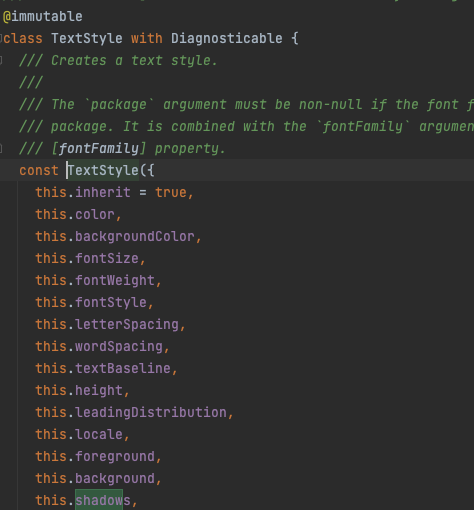The height and width of the screenshot is (510, 474).
Task: Click this.inherit = true parameter
Action: 114,192
